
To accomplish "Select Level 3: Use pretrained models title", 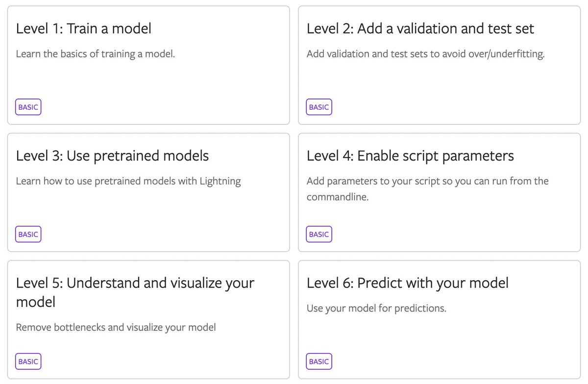I will pos(112,156).
